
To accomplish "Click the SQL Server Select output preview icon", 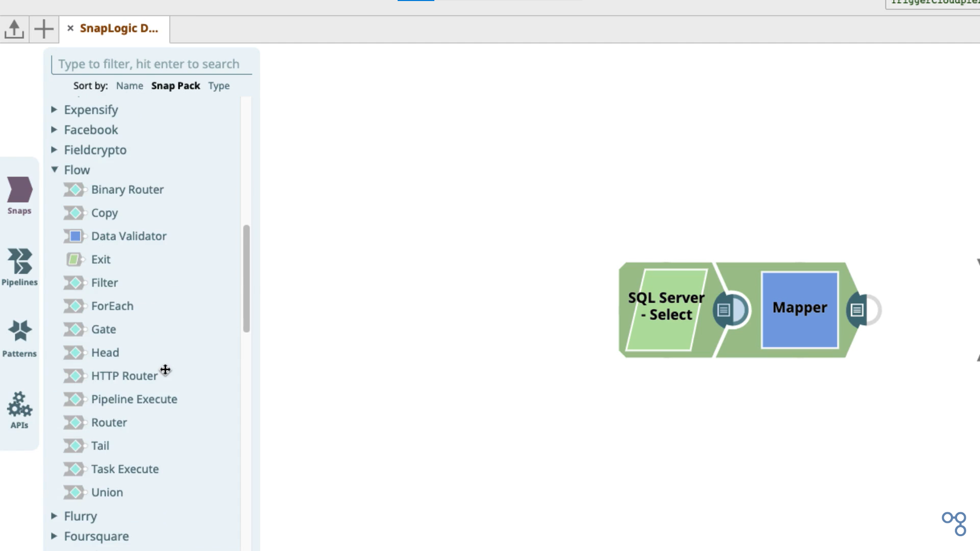I will point(724,310).
